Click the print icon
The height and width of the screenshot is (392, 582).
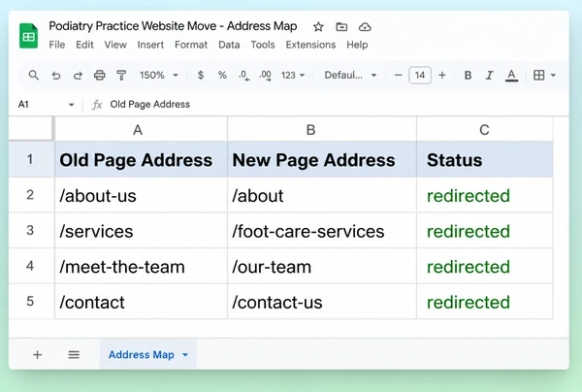[x=100, y=76]
